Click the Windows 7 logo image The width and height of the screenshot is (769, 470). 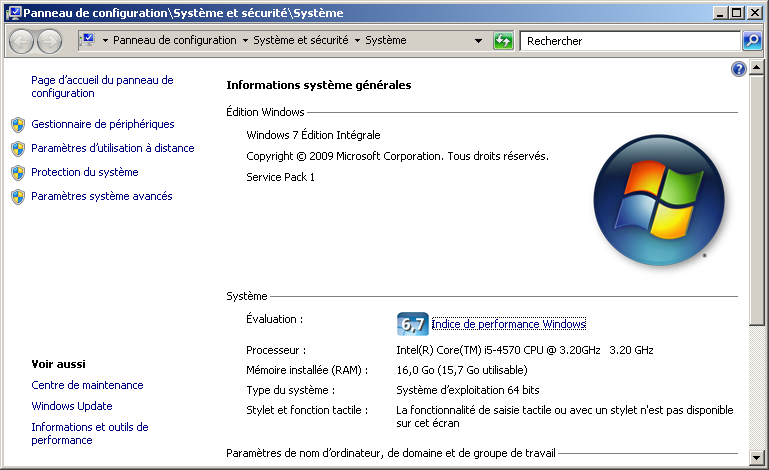click(659, 200)
